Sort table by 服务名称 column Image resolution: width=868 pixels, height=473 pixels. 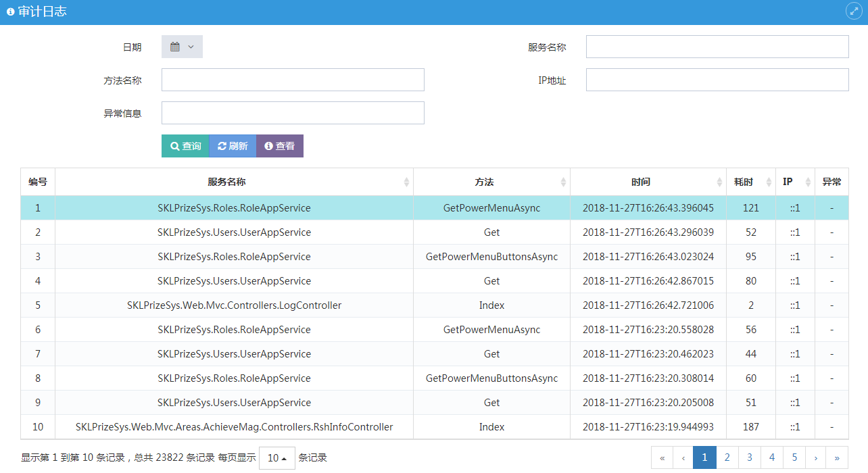234,182
